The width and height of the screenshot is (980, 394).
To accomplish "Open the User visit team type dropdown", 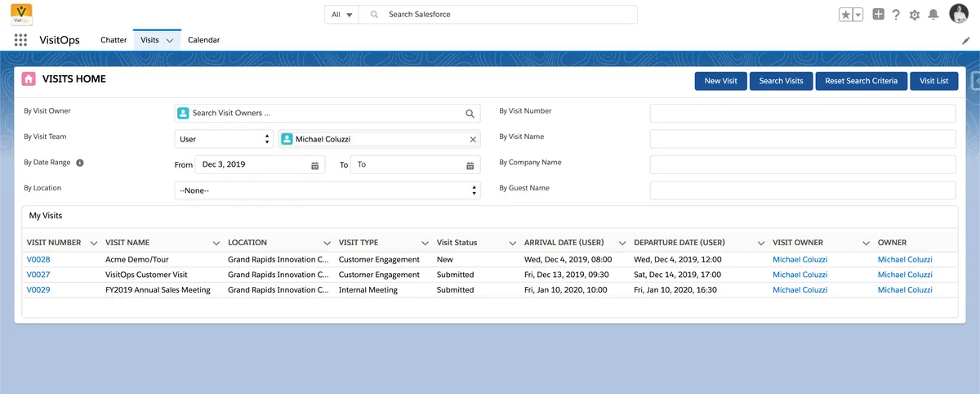I will [223, 139].
